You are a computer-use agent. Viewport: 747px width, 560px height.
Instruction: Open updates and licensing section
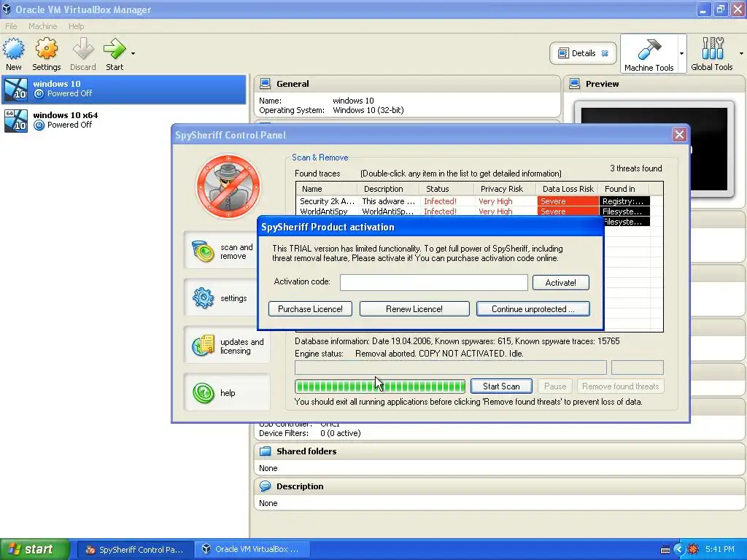point(227,346)
